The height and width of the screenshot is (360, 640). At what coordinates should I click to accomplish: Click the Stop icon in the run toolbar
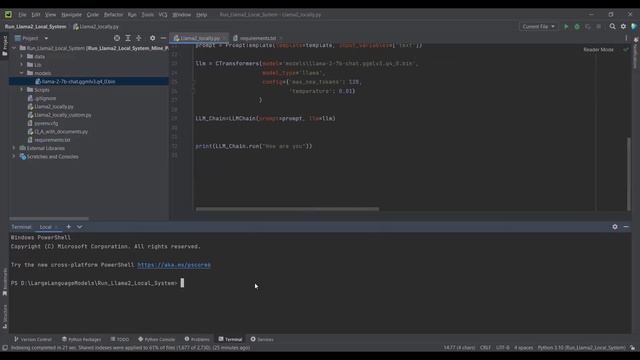(x=598, y=27)
